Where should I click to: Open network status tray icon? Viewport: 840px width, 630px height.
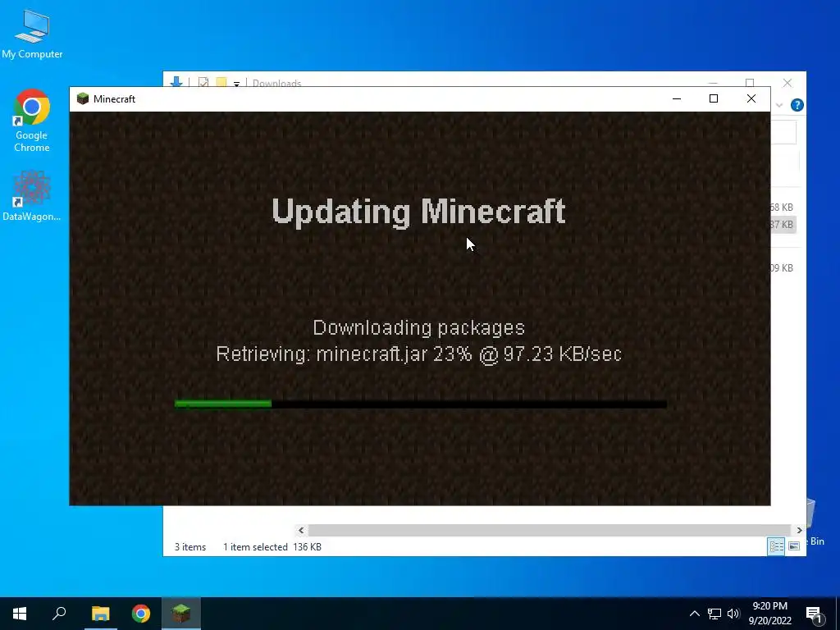point(714,614)
